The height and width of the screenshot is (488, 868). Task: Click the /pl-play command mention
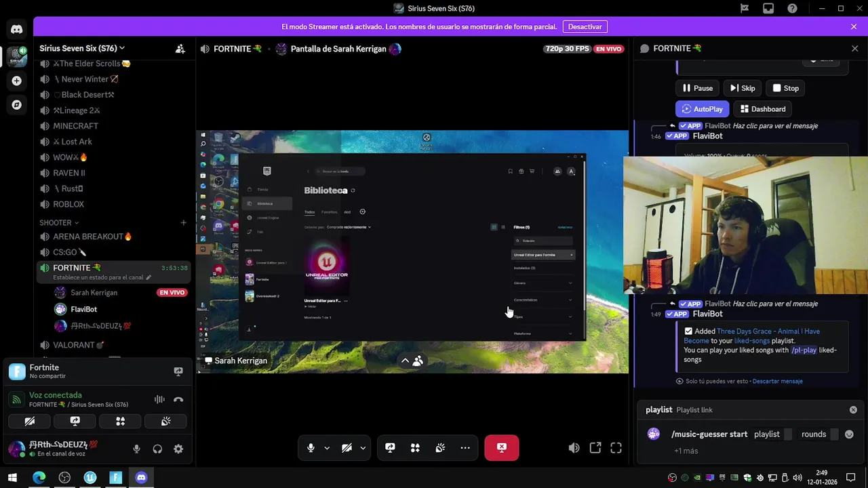click(x=804, y=350)
